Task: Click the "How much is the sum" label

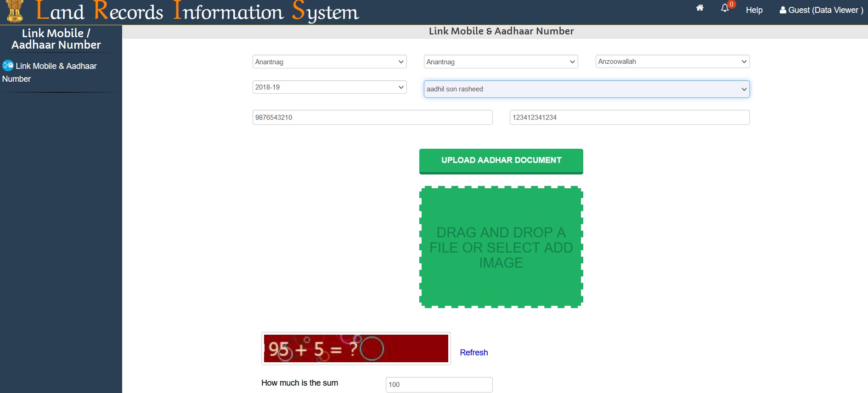Action: coord(299,382)
